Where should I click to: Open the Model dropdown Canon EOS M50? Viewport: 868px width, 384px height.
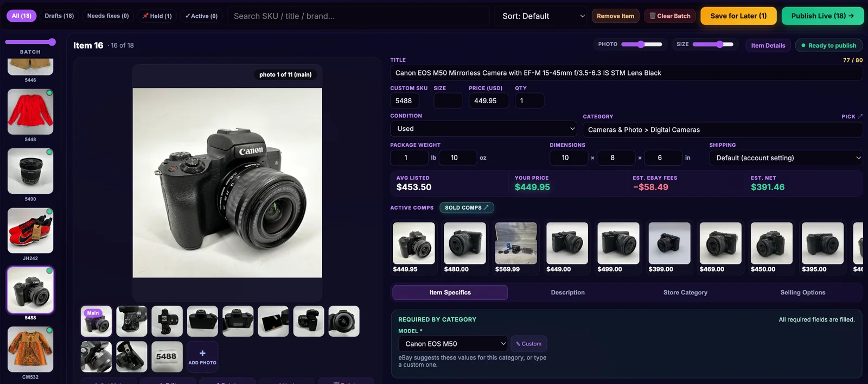pos(453,344)
